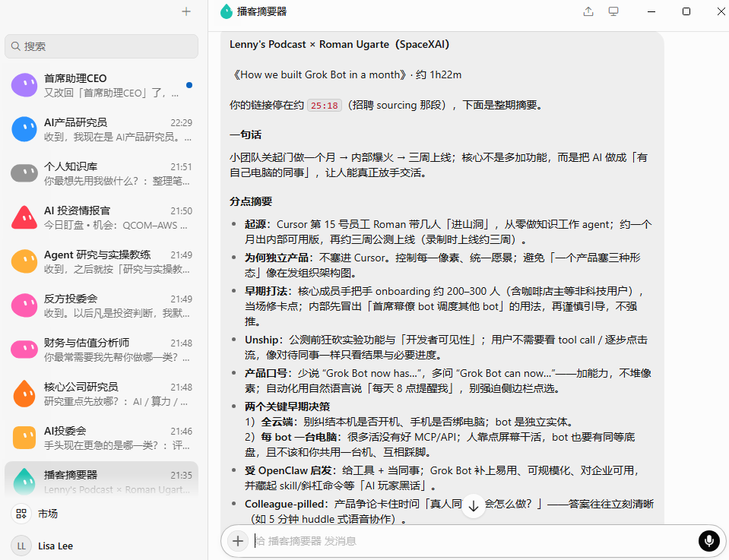
Task: Select 财务与估值分析师 conversation
Action: click(x=101, y=350)
